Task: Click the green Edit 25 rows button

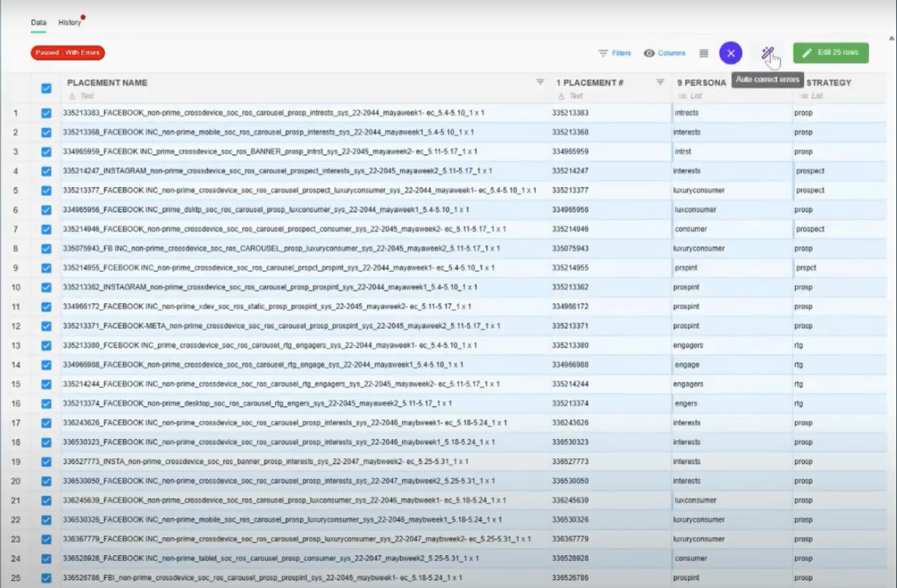Action: [x=831, y=53]
